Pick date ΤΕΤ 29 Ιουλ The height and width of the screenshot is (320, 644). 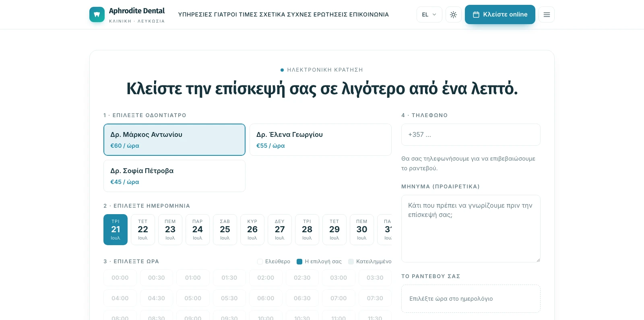coord(334,229)
